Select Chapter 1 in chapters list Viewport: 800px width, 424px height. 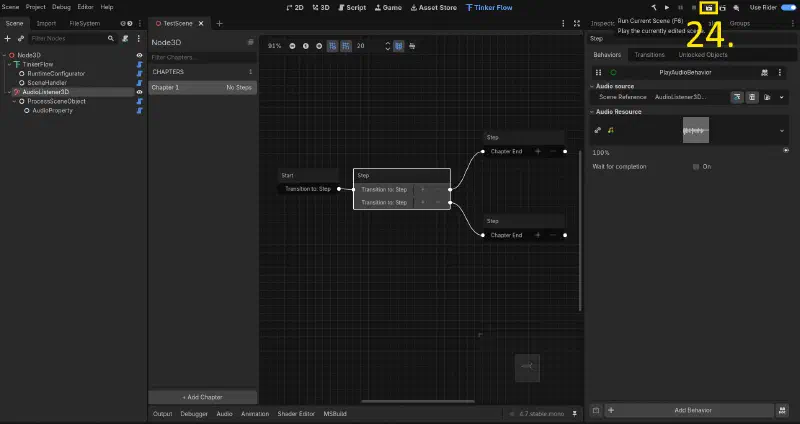203,88
